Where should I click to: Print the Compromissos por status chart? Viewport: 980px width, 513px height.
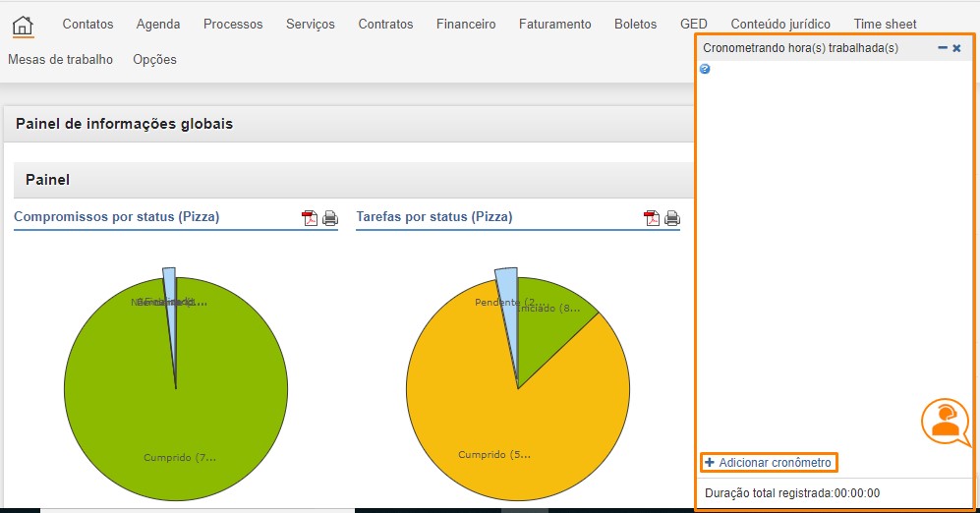click(x=330, y=218)
